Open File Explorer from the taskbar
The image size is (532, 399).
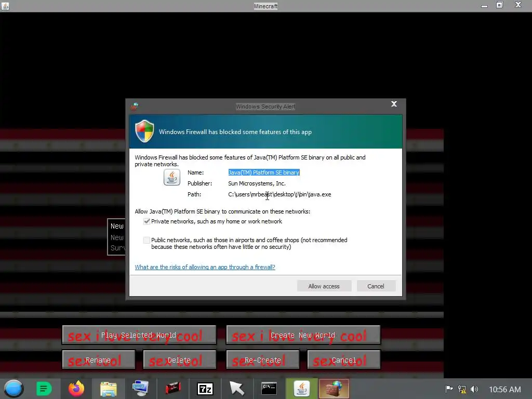109,389
